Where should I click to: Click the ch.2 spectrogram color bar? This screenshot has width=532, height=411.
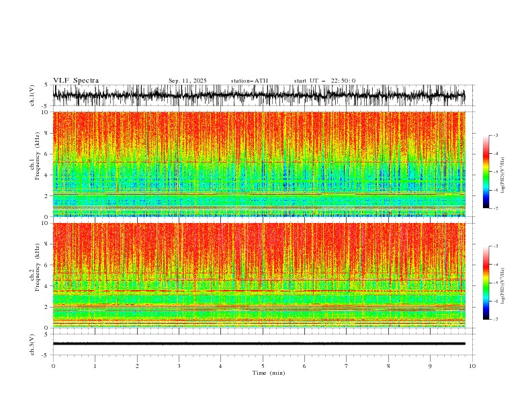pyautogui.click(x=486, y=283)
